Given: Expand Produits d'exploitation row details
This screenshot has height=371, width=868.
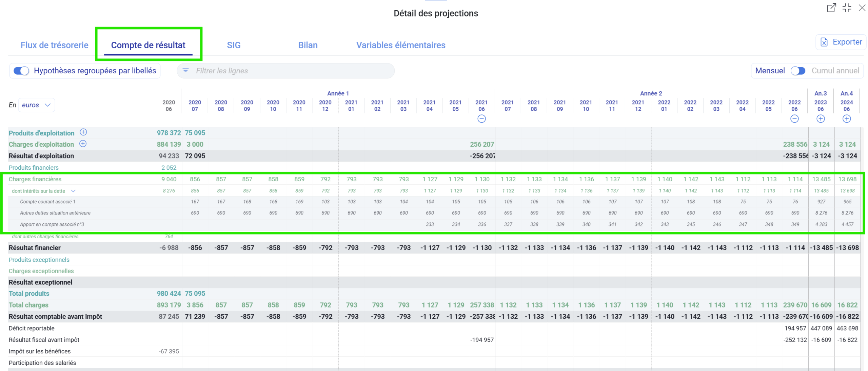Looking at the screenshot, I should pos(83,132).
